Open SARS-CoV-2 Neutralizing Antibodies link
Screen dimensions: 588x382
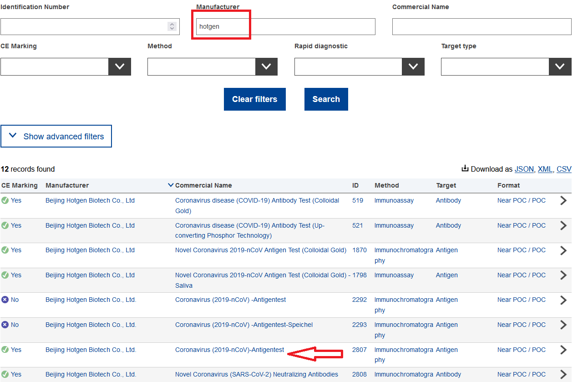tap(257, 374)
